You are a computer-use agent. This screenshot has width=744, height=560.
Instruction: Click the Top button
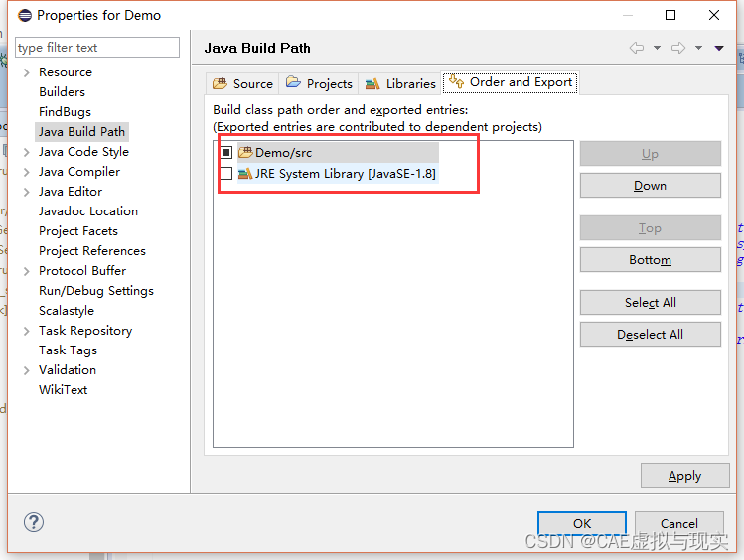650,228
